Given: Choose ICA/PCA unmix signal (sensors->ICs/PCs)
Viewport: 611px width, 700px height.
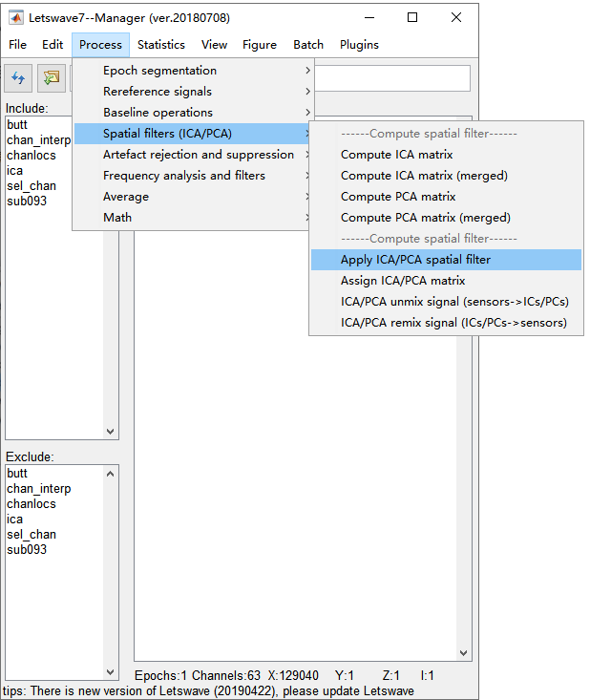Looking at the screenshot, I should 446,302.
